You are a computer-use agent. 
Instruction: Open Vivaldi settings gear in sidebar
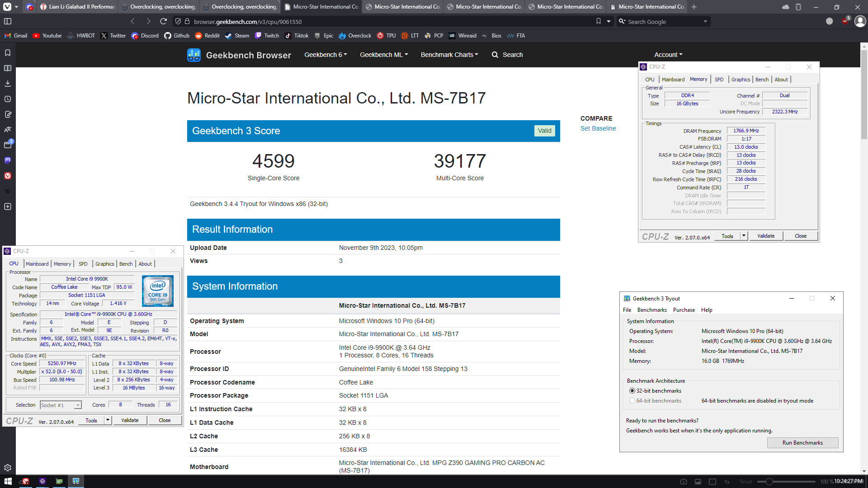pyautogui.click(x=8, y=468)
